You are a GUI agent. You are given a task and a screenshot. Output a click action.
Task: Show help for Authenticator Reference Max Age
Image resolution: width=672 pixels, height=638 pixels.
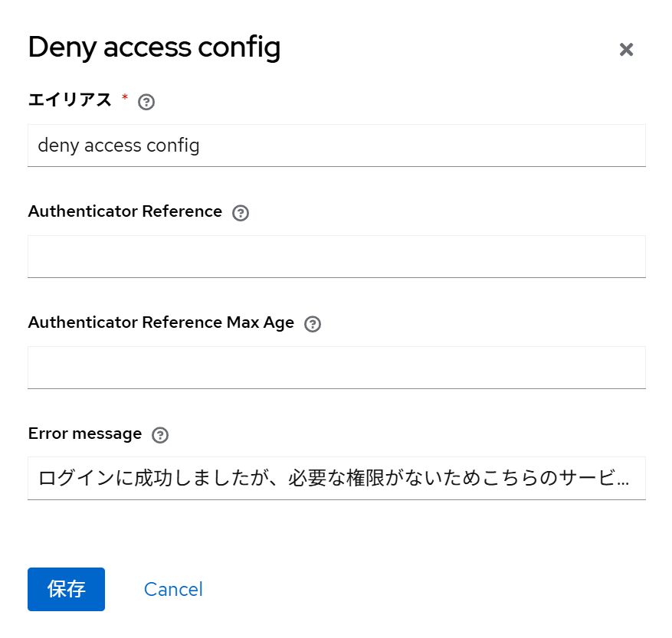tap(313, 324)
